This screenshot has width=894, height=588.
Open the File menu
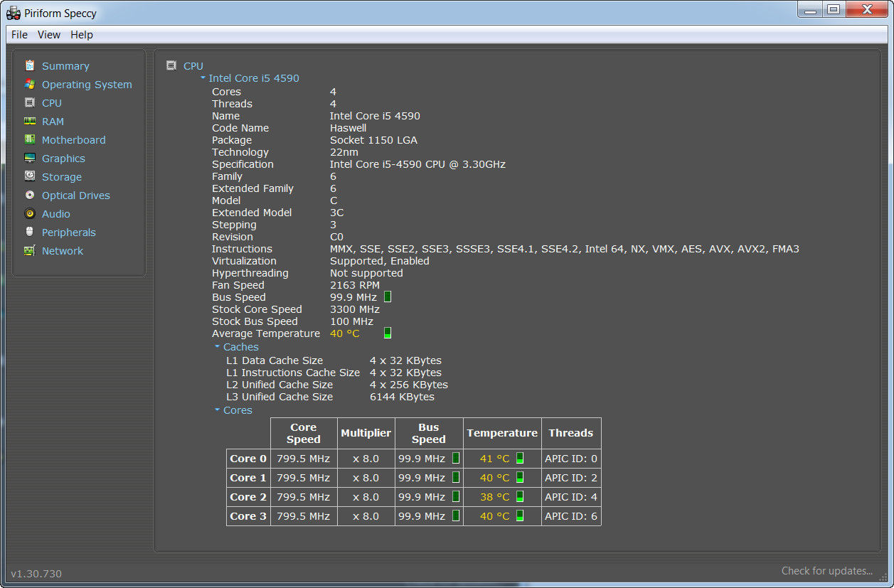coord(19,34)
